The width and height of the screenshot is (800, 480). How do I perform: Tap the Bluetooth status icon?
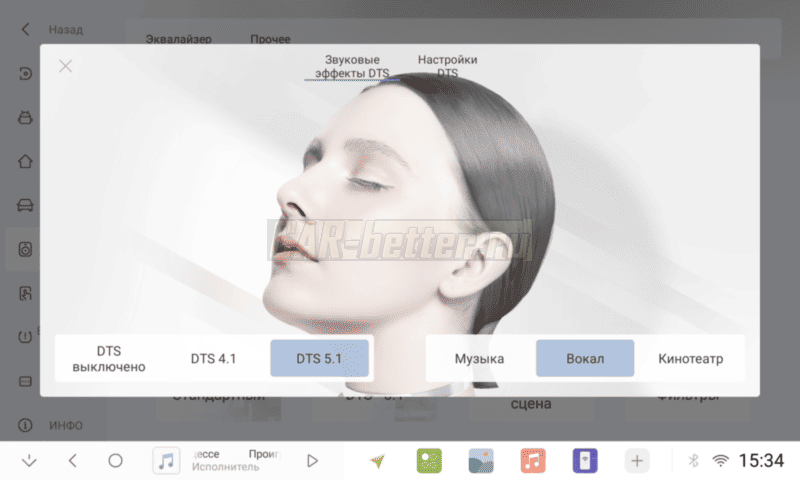click(693, 461)
